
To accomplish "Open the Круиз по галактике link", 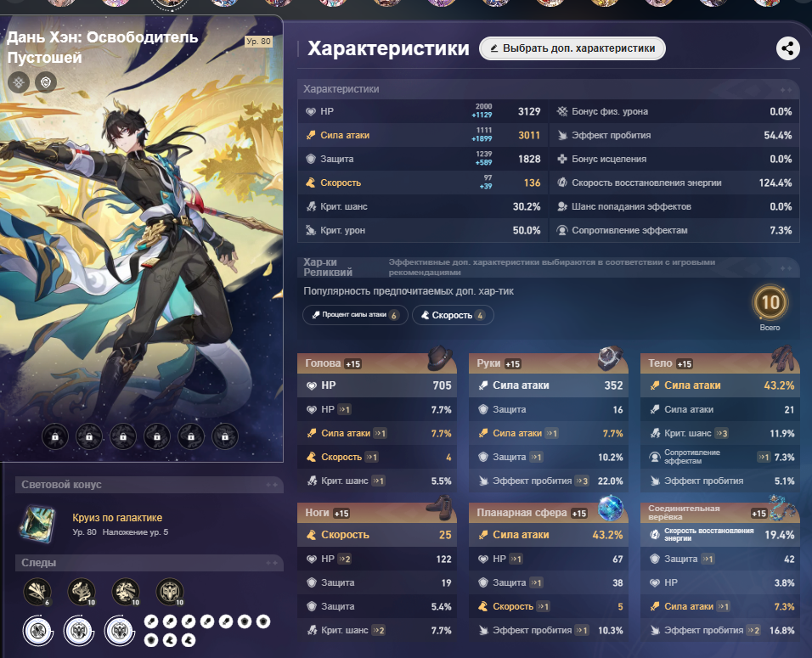I will pos(117,518).
